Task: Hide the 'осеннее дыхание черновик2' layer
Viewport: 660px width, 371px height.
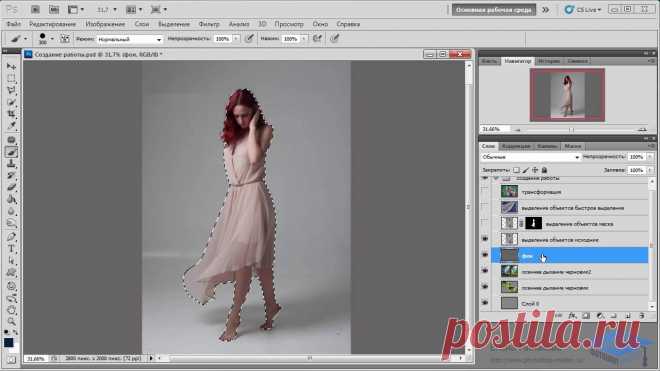Action: pyautogui.click(x=485, y=271)
